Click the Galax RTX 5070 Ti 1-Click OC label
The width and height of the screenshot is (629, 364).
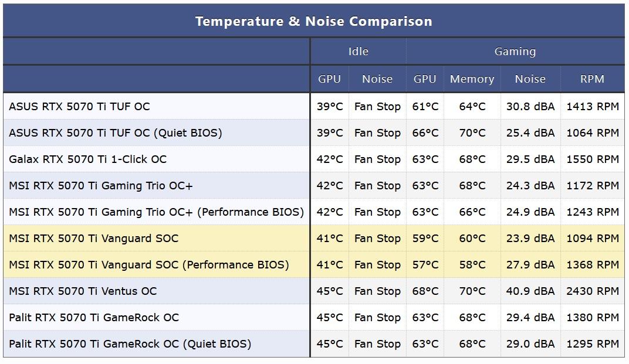pos(87,159)
